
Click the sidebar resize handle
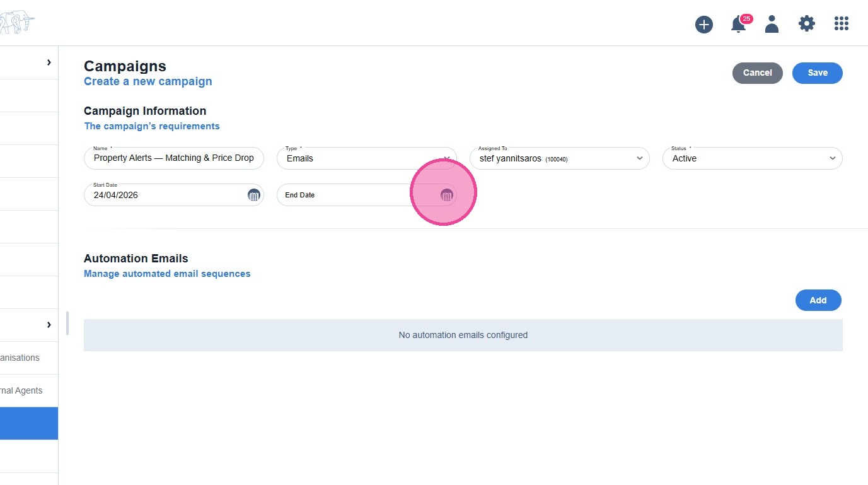tap(67, 323)
